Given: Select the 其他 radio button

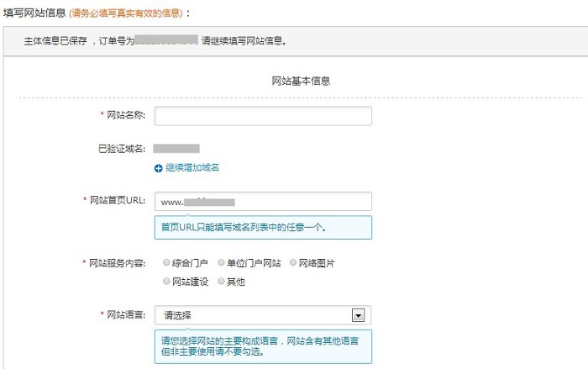Looking at the screenshot, I should point(222,282).
